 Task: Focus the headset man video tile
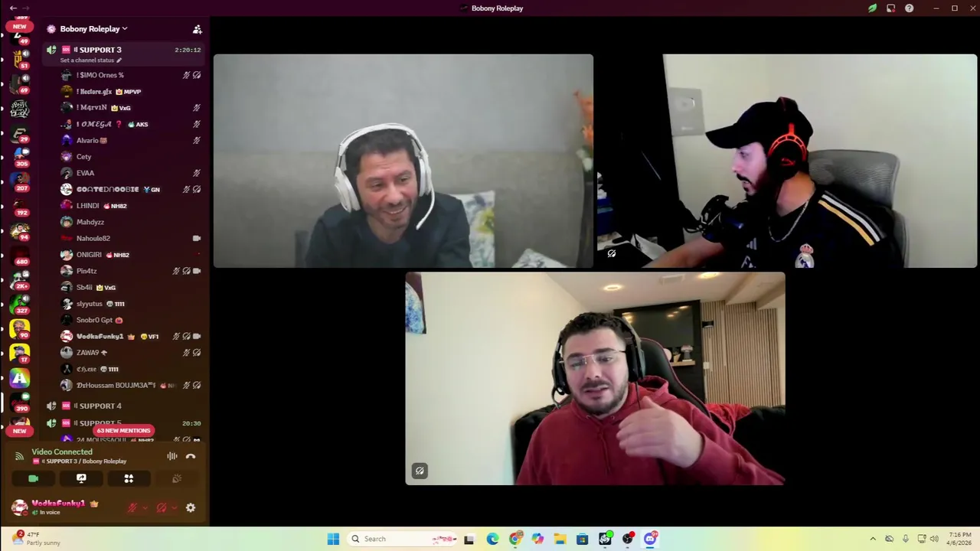coord(403,161)
